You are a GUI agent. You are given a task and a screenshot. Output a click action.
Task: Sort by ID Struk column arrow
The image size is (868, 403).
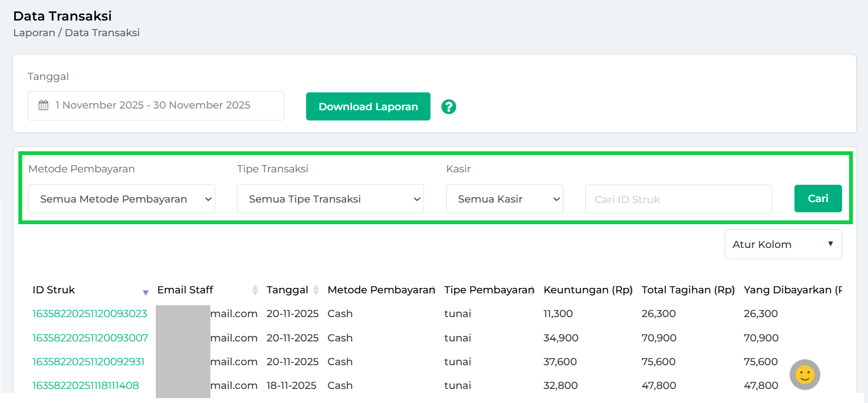click(145, 292)
